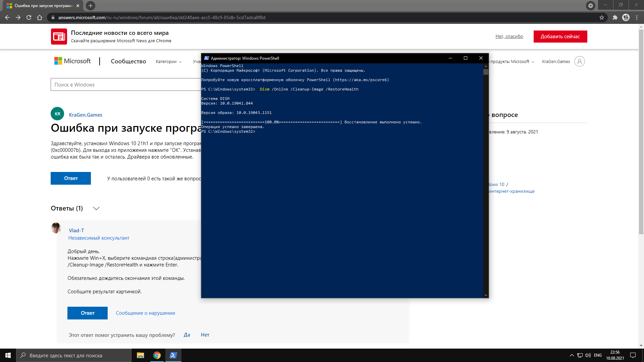644x362 pixels.
Task: Click the Chrome address bar URL
Action: (162, 17)
